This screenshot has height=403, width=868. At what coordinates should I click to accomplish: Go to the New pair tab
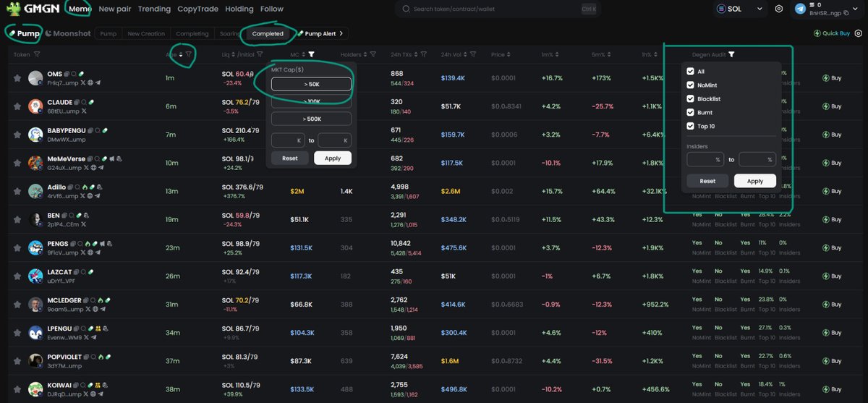click(116, 9)
